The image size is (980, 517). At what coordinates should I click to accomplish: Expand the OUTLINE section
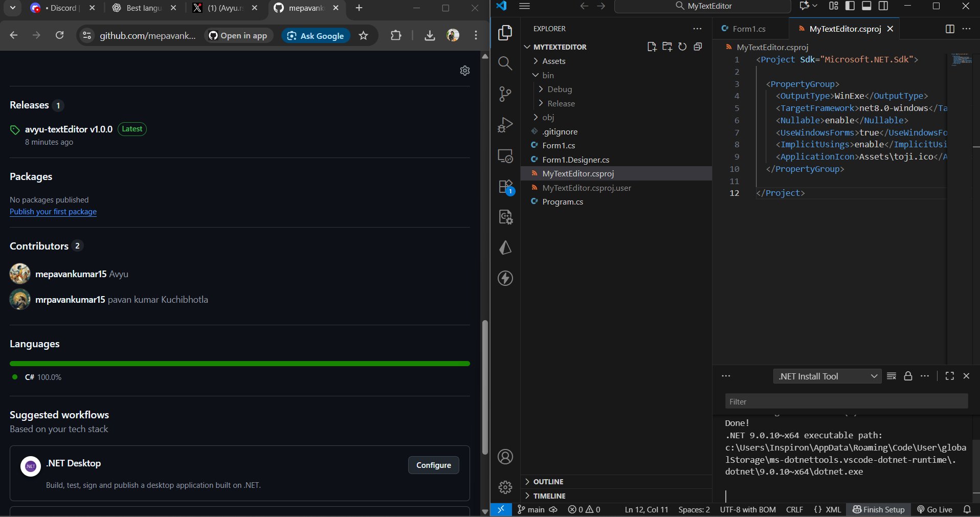click(548, 482)
